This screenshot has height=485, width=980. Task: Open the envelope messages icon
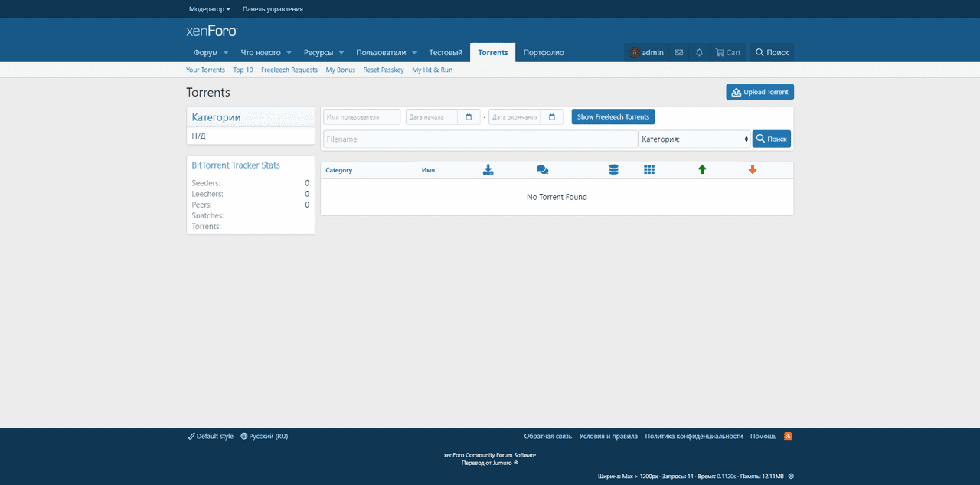pos(679,53)
